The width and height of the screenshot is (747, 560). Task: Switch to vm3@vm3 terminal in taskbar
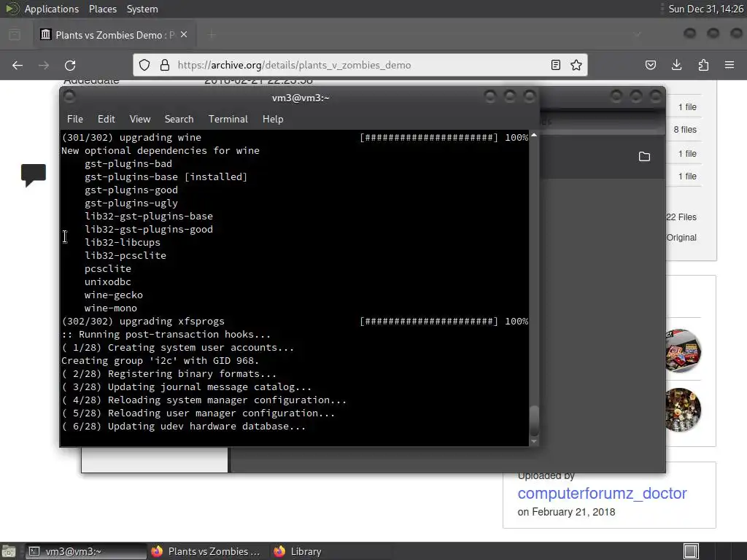[86, 551]
